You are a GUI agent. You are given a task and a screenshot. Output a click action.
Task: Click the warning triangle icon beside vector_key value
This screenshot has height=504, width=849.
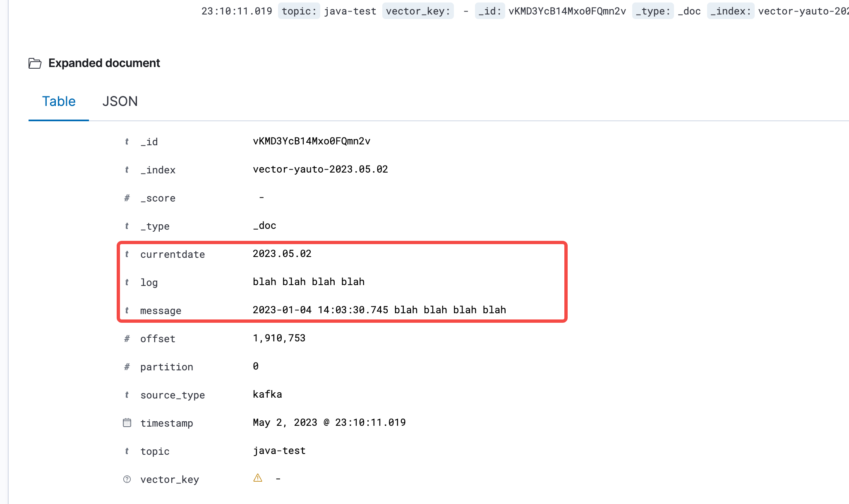point(258,478)
